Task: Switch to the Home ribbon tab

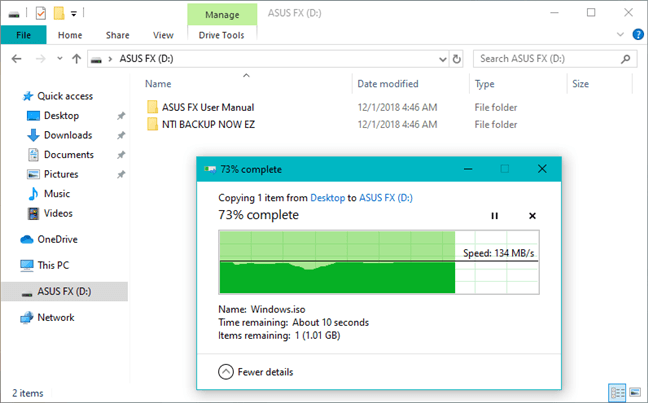Action: pos(70,35)
